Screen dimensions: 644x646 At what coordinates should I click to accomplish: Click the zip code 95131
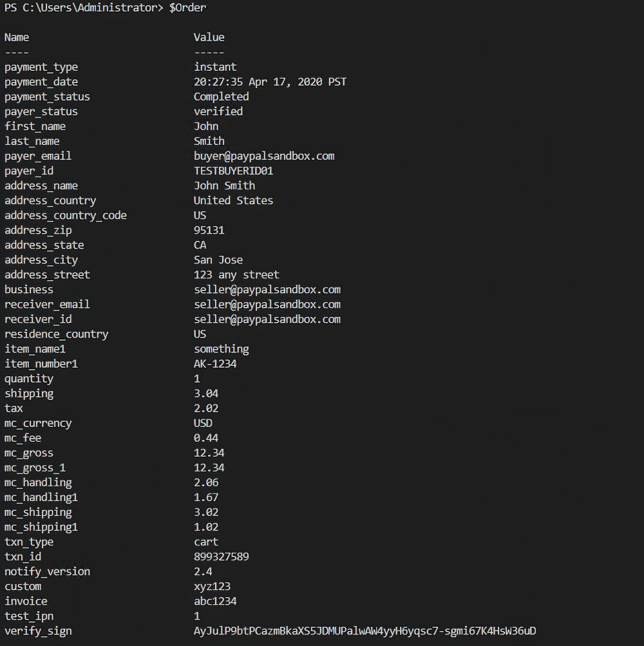[x=209, y=230]
